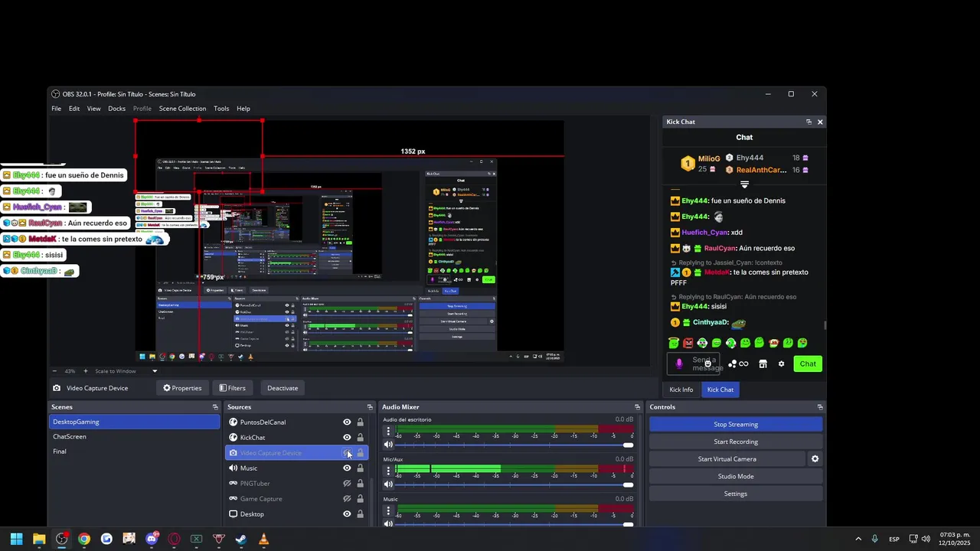The width and height of the screenshot is (980, 551).
Task: Hide the Desktop source
Action: point(347,514)
